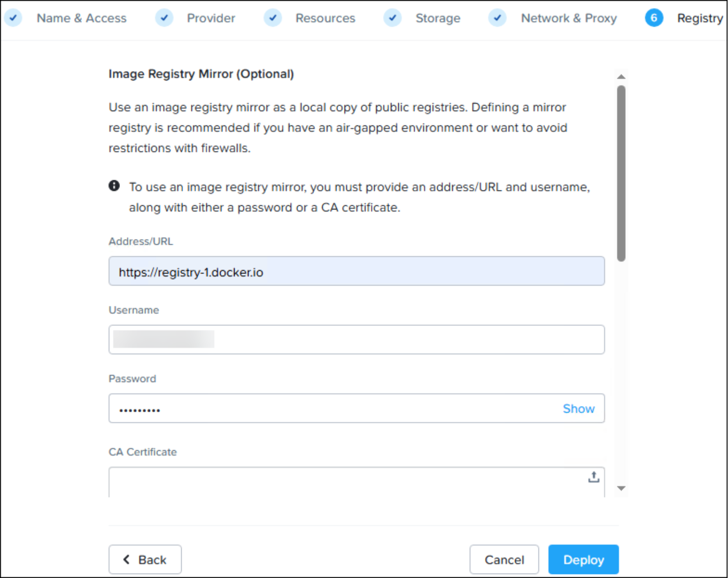This screenshot has height=578, width=728.
Task: Click the Name & Access step checkmark icon
Action: (x=13, y=18)
